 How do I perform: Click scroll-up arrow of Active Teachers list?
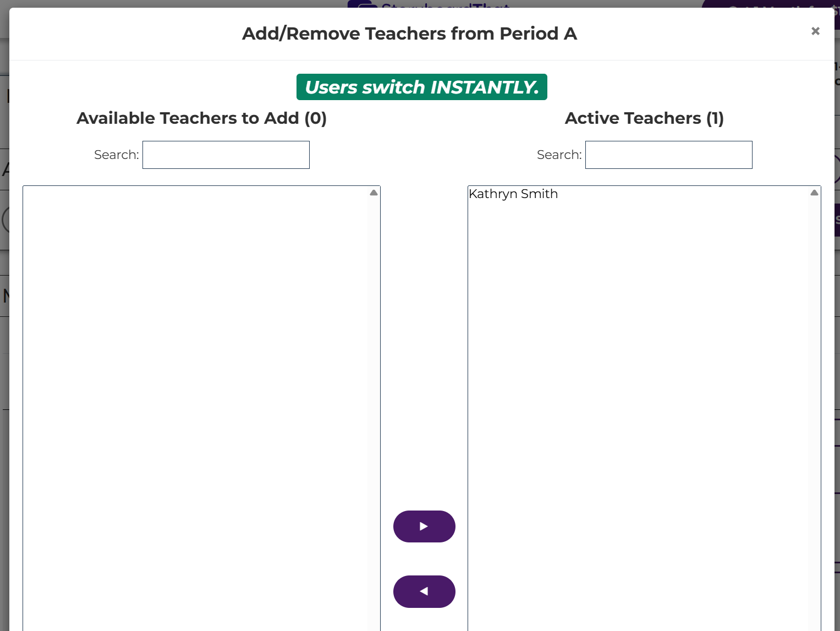point(814,193)
